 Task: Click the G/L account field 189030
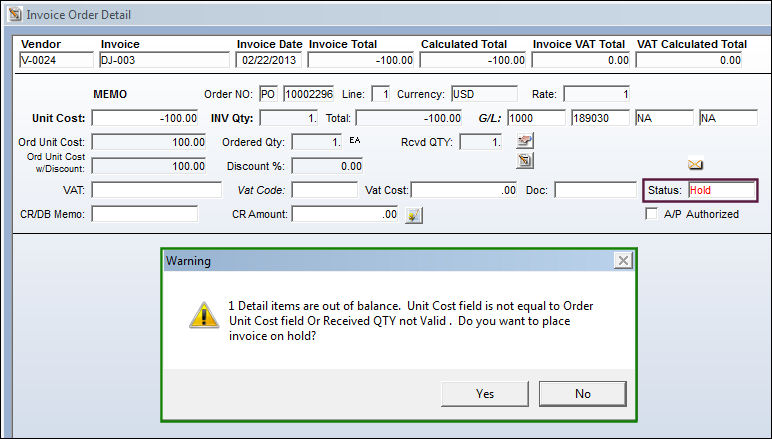pyautogui.click(x=600, y=118)
